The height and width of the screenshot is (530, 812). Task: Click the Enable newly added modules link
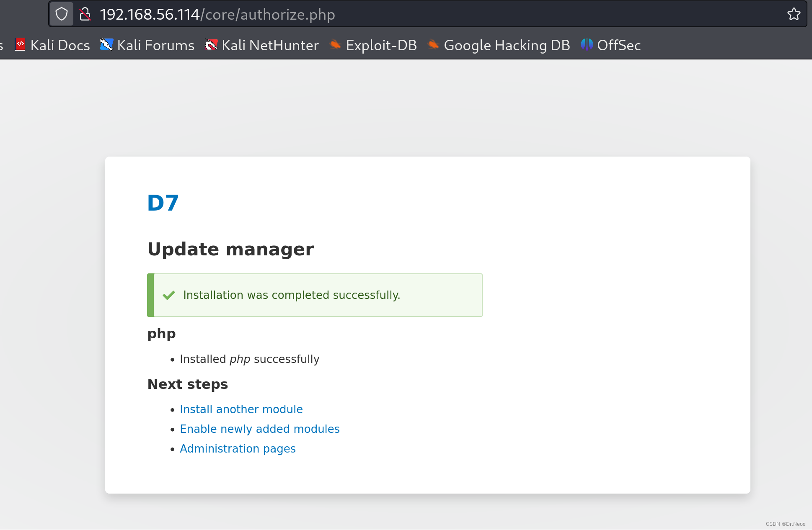click(x=259, y=429)
